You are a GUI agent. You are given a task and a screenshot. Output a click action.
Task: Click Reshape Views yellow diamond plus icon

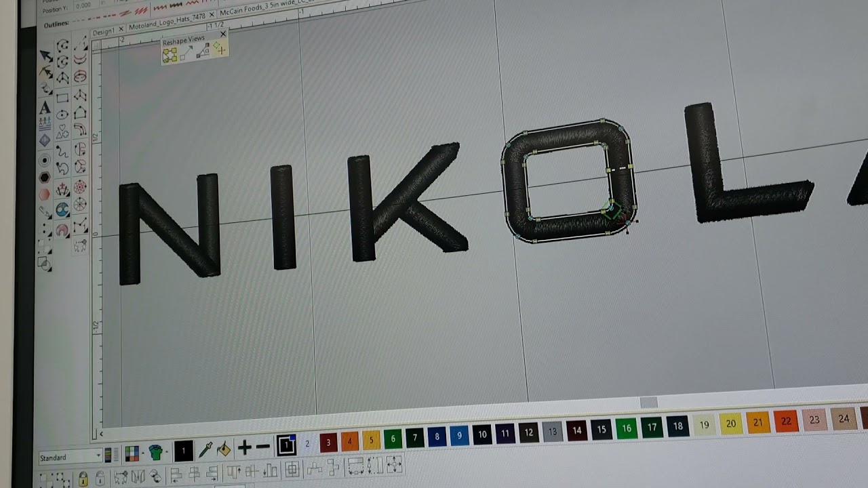click(x=219, y=49)
